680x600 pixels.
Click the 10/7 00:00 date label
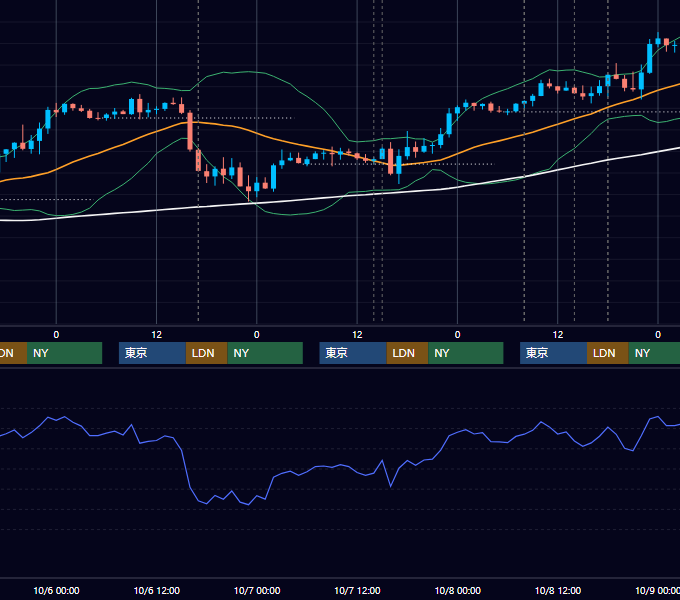point(257,590)
